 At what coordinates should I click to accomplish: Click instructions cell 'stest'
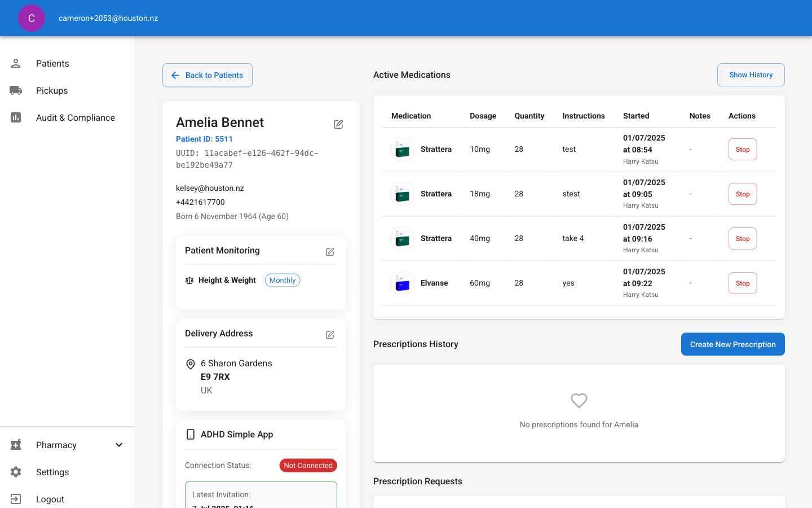click(x=571, y=194)
